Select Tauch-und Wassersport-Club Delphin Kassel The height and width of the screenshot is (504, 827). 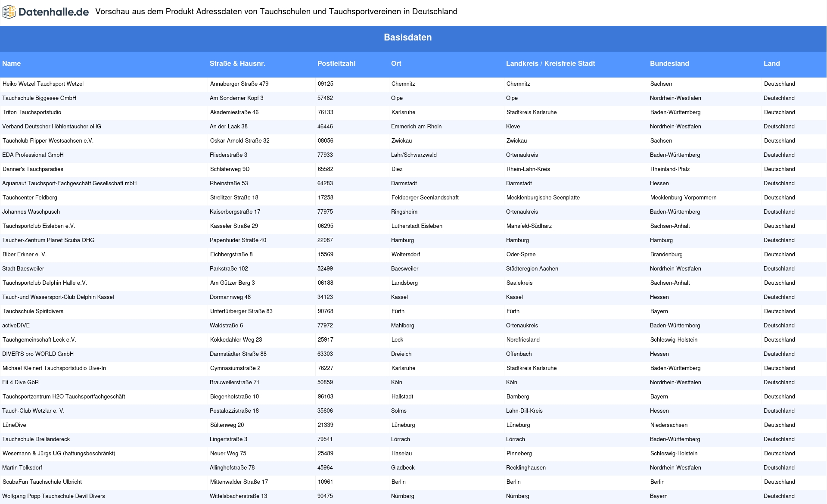click(x=58, y=297)
